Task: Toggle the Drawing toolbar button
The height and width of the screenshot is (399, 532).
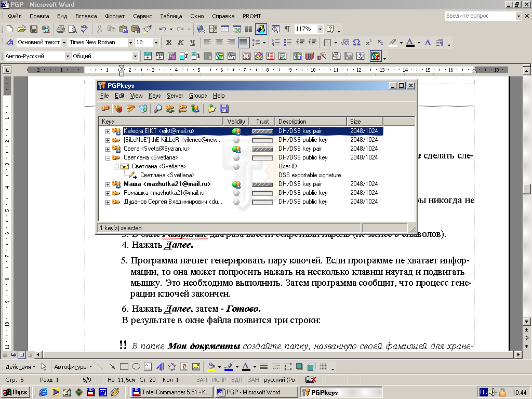Action: pyautogui.click(x=261, y=29)
